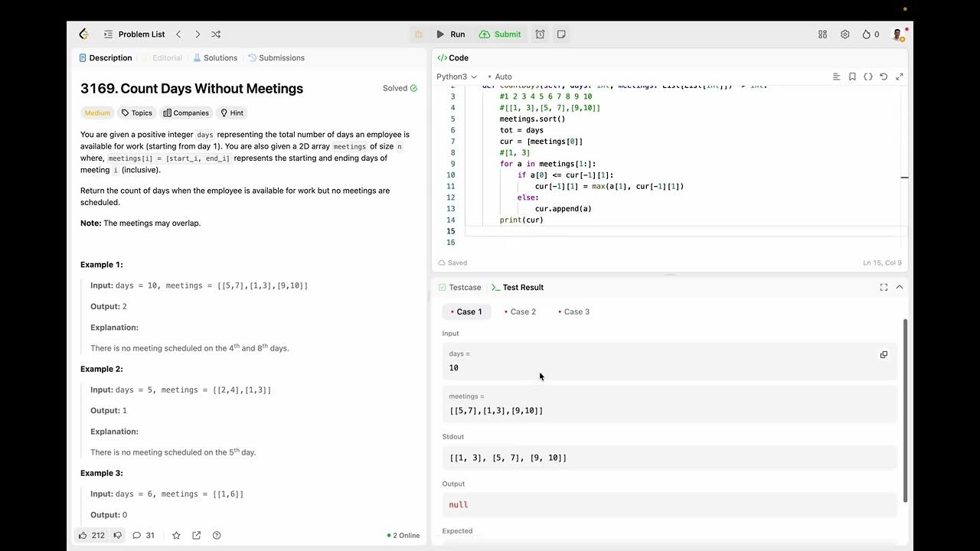Reset code with the undo arrow icon
This screenshot has width=980, height=551.
click(884, 77)
